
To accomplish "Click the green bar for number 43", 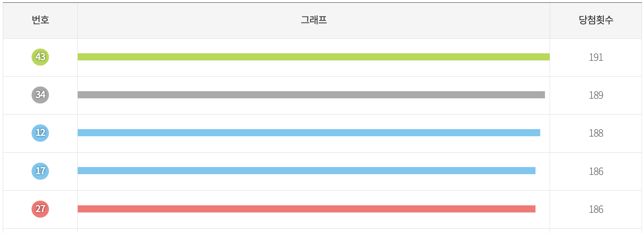I will coord(314,57).
